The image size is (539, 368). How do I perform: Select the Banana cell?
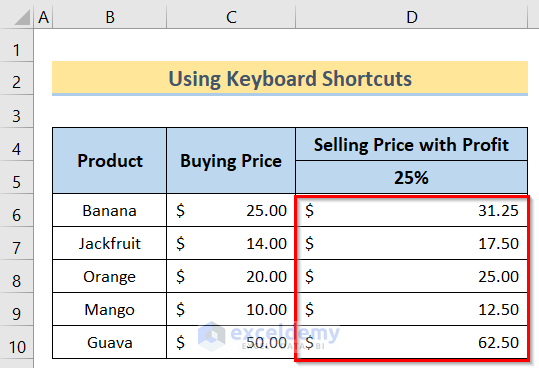click(x=110, y=210)
